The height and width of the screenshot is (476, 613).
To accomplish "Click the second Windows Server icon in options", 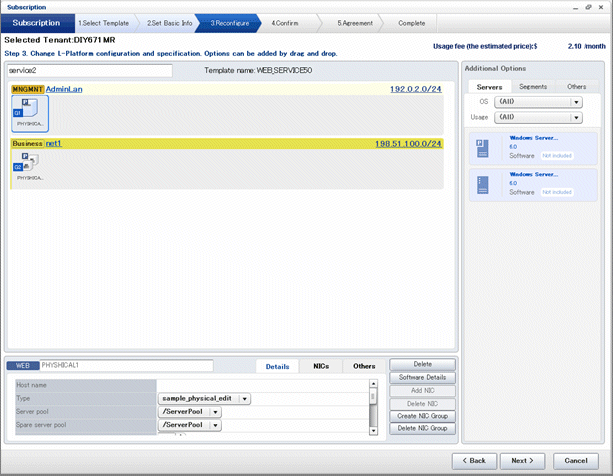I will point(482,183).
